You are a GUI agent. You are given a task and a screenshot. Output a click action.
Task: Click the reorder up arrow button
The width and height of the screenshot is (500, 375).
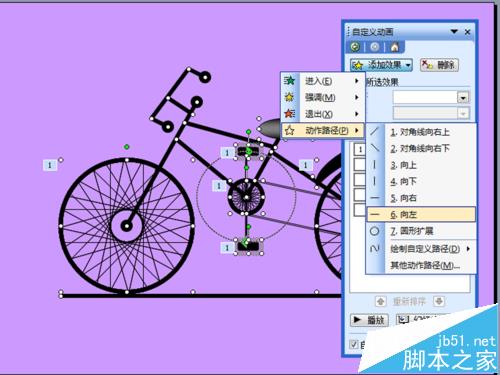[381, 301]
